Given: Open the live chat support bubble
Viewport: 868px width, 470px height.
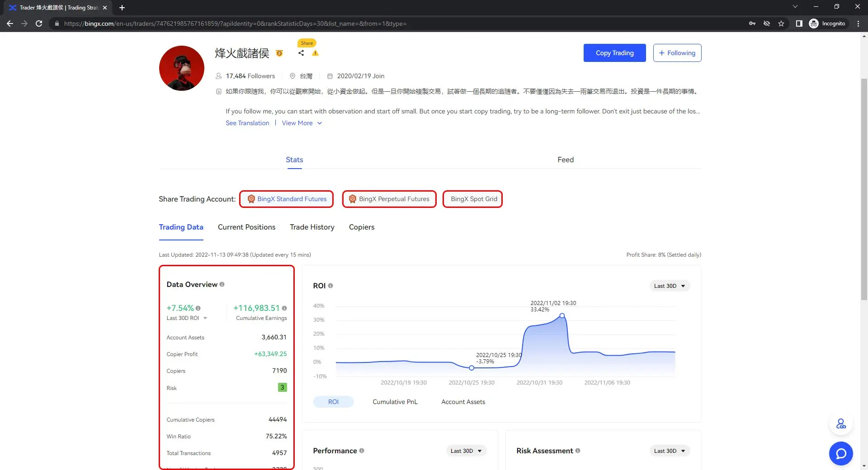Looking at the screenshot, I should coord(841,453).
